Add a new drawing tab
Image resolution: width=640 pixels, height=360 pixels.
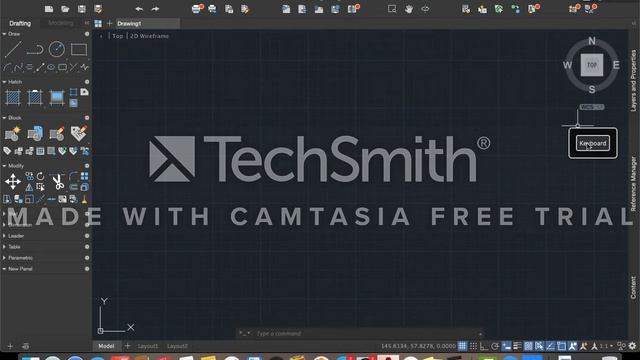coord(109,24)
